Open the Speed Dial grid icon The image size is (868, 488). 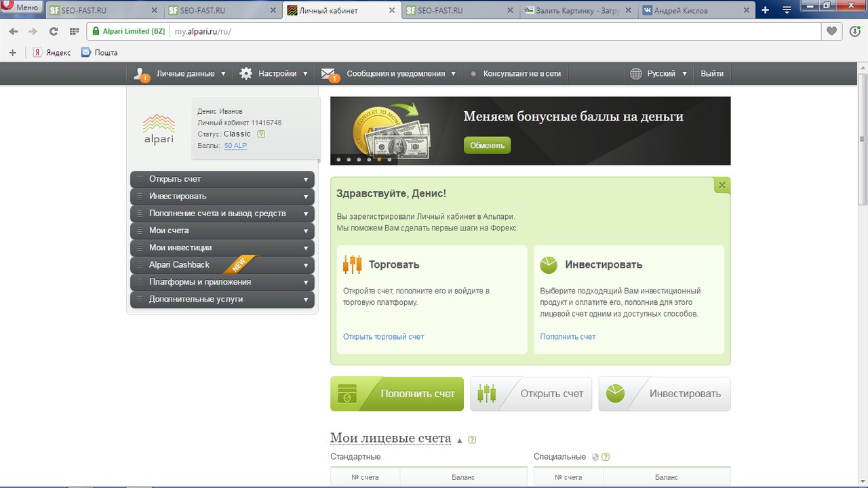[x=74, y=31]
